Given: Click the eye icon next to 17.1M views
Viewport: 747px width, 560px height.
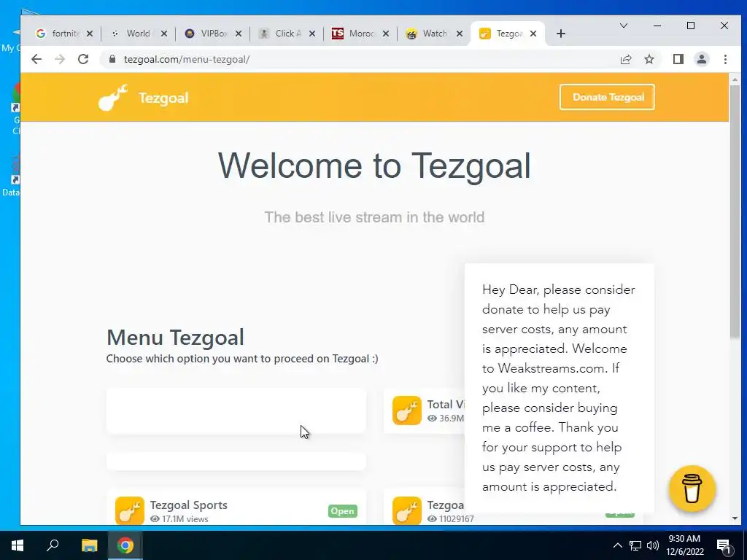Looking at the screenshot, I should [x=155, y=519].
